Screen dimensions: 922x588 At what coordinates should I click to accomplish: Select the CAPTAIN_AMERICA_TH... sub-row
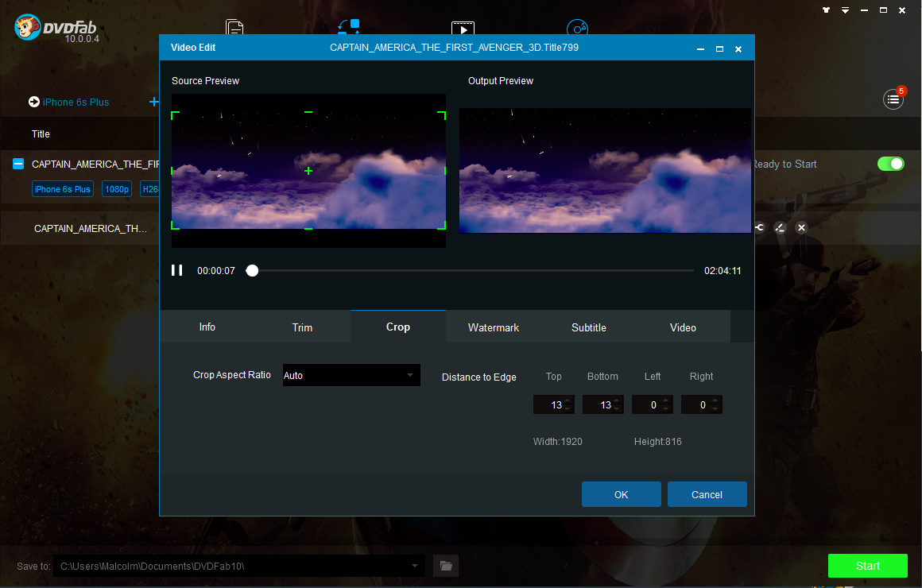(91, 228)
